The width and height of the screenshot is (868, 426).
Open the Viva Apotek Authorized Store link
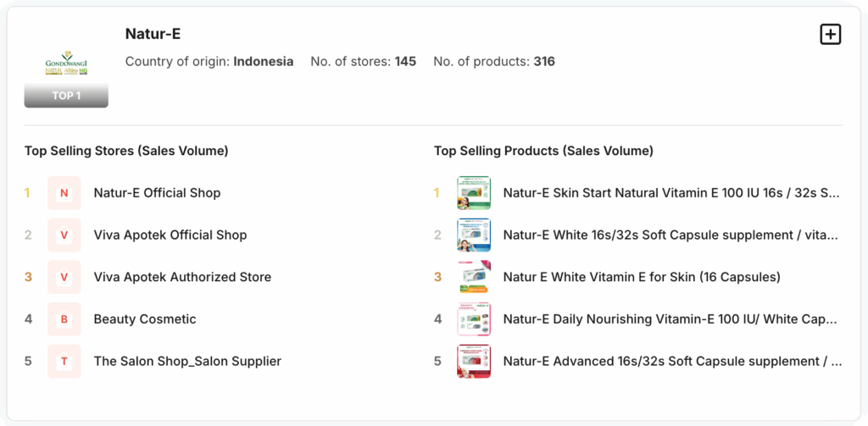pyautogui.click(x=183, y=277)
